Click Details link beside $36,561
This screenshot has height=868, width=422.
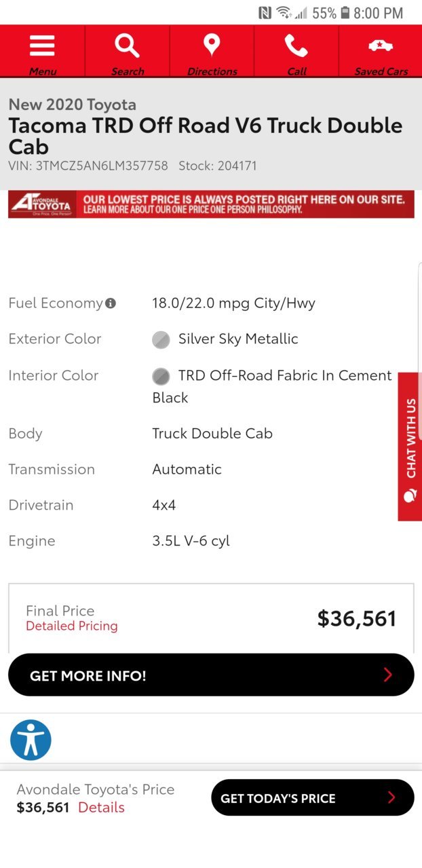(x=101, y=807)
